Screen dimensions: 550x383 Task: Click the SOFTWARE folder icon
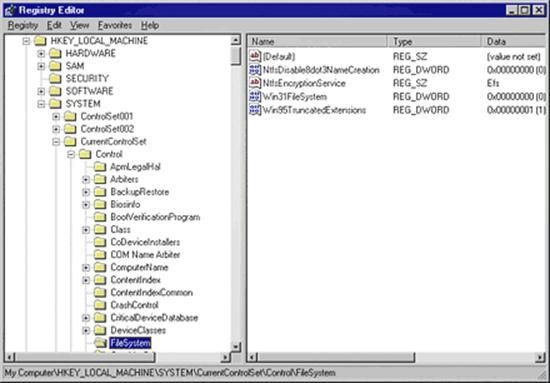[x=55, y=91]
